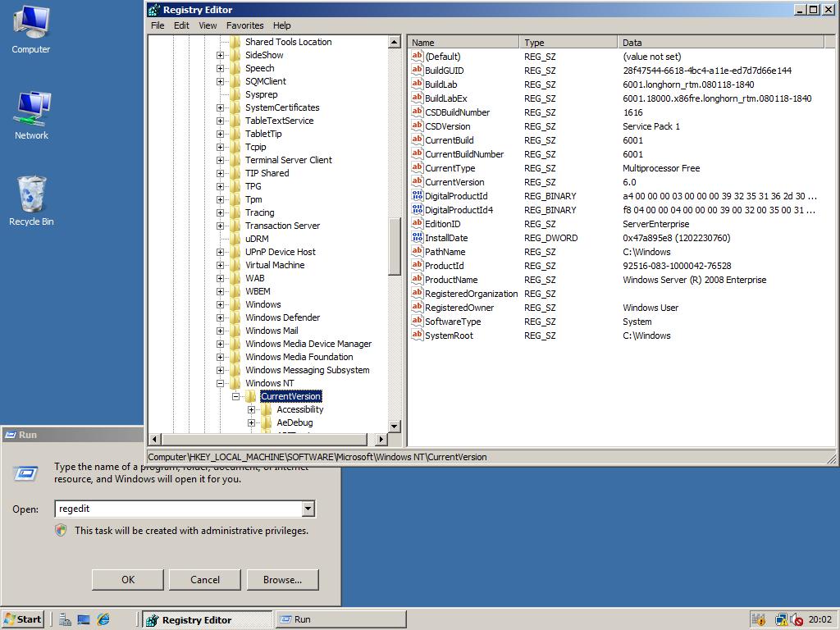Switch to Registry Editor taskbar button

coord(208,619)
